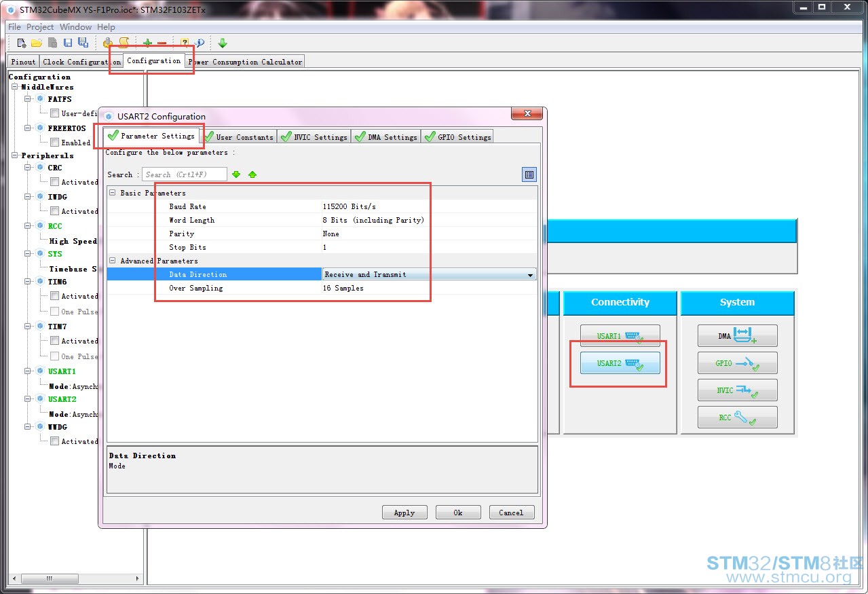Click the green download arrow icon
868x594 pixels.
click(223, 43)
